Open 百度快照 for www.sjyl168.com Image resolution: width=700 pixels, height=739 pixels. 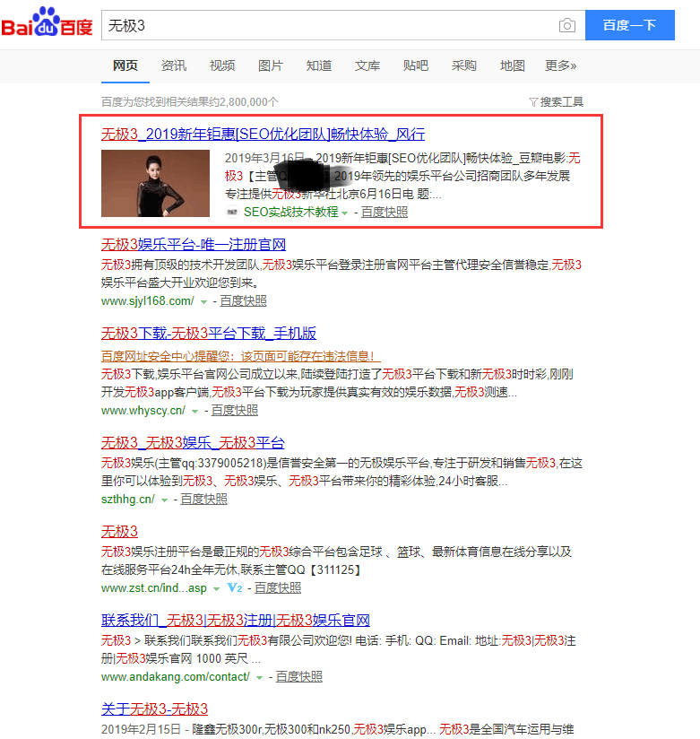(x=243, y=300)
